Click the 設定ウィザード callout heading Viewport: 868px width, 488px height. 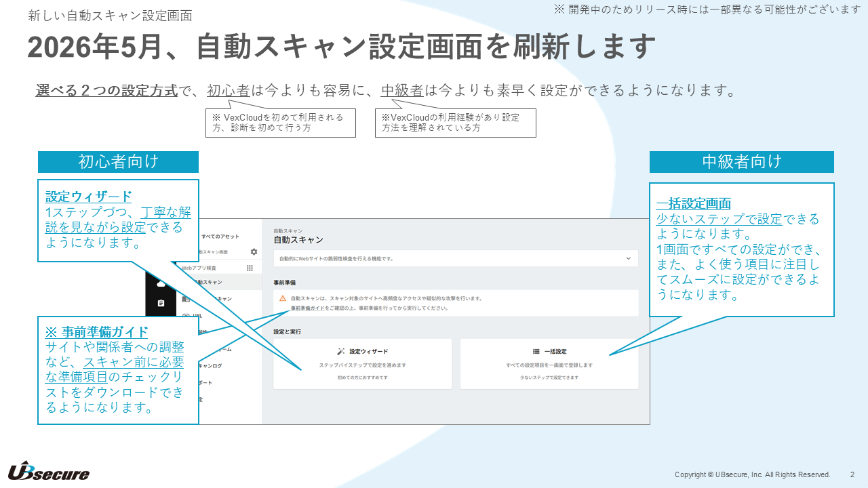(89, 197)
